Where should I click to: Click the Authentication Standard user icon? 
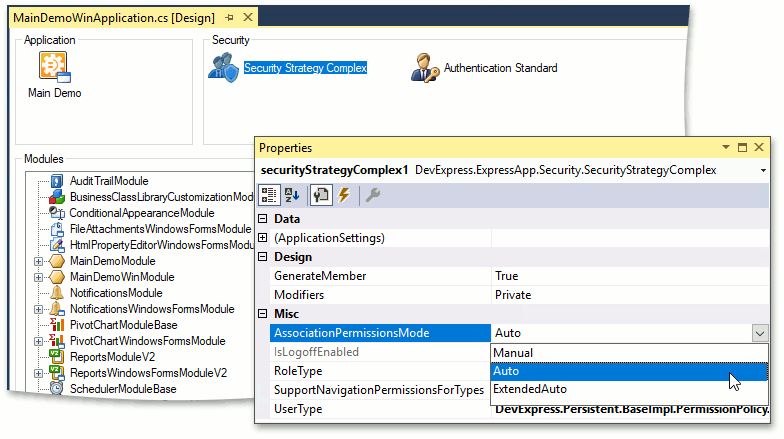(424, 68)
